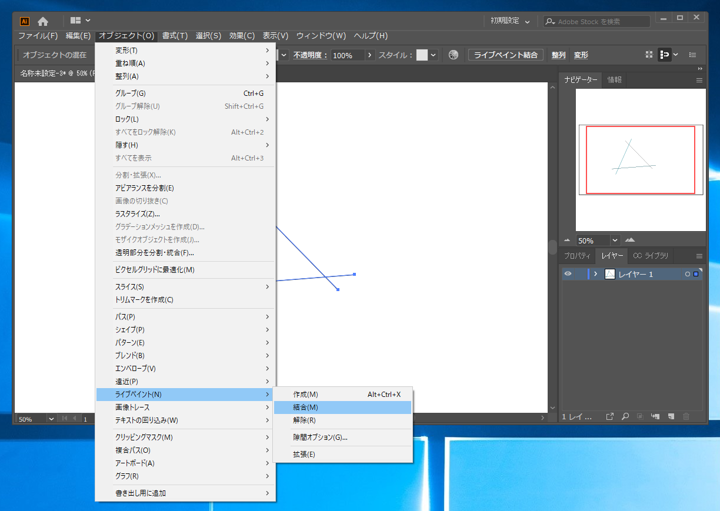
Task: Click the レイヤー 1 layer thumbnail
Action: coord(609,274)
